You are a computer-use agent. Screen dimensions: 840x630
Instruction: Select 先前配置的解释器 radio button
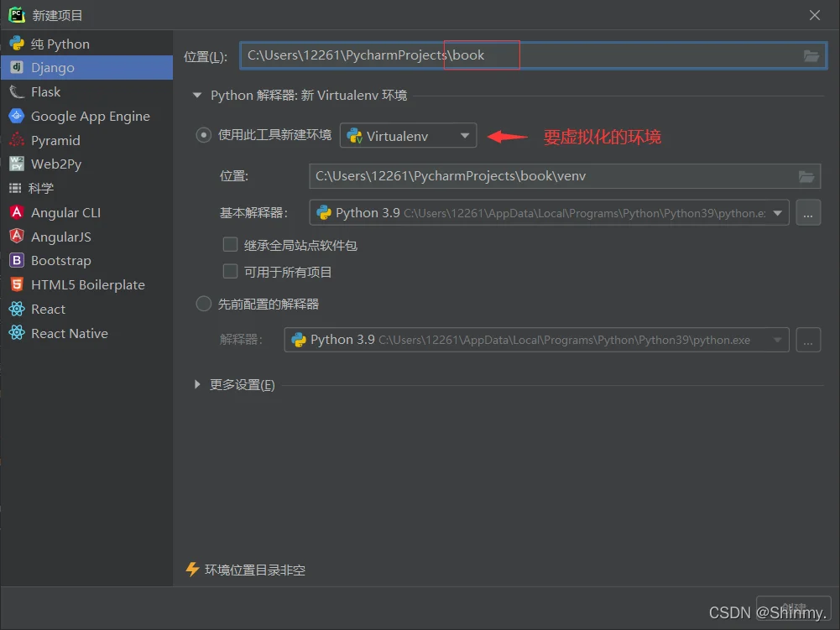click(204, 304)
